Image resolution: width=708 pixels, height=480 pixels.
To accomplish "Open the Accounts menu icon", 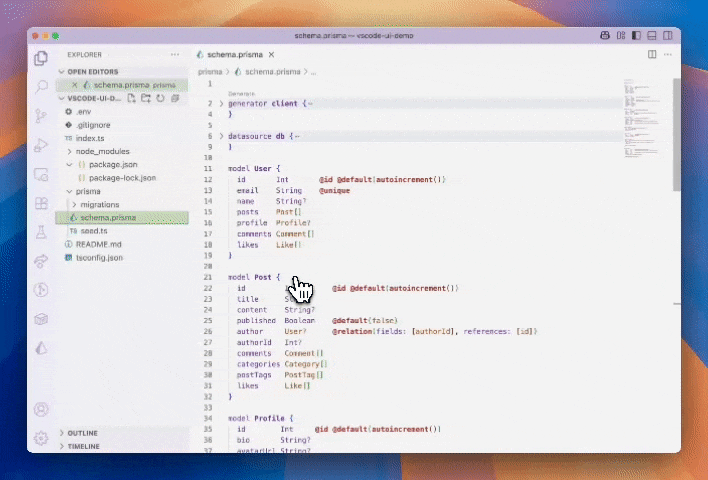I will (41, 409).
